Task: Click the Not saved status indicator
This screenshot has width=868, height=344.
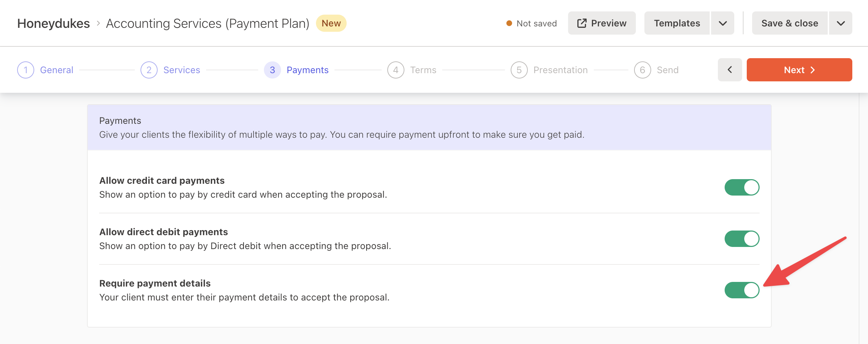Action: [531, 24]
